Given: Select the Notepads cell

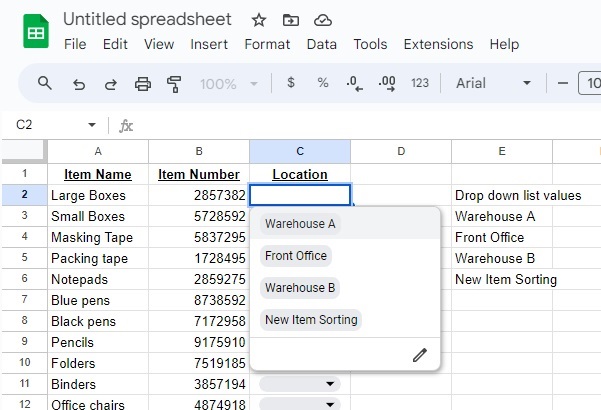Looking at the screenshot, I should pos(98,279).
